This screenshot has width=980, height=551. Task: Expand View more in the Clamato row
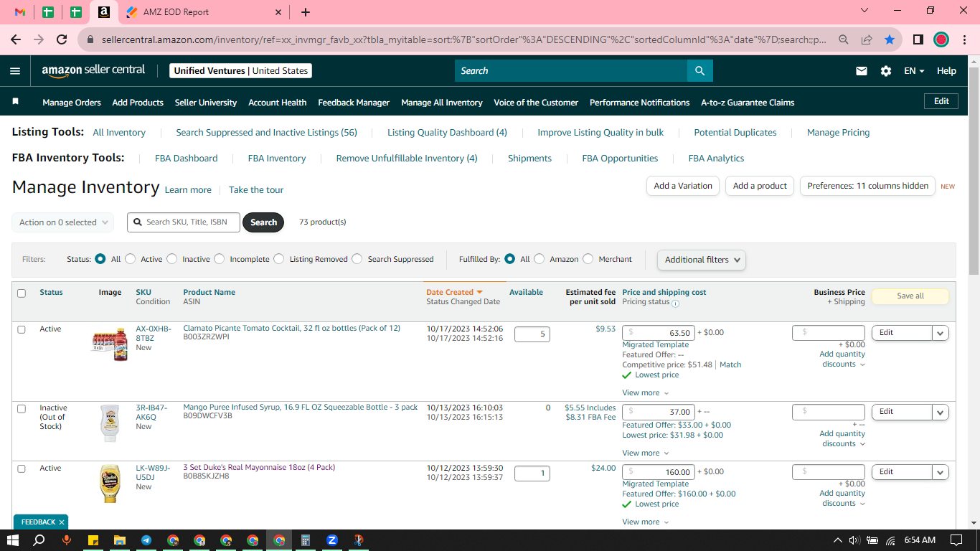tap(645, 392)
